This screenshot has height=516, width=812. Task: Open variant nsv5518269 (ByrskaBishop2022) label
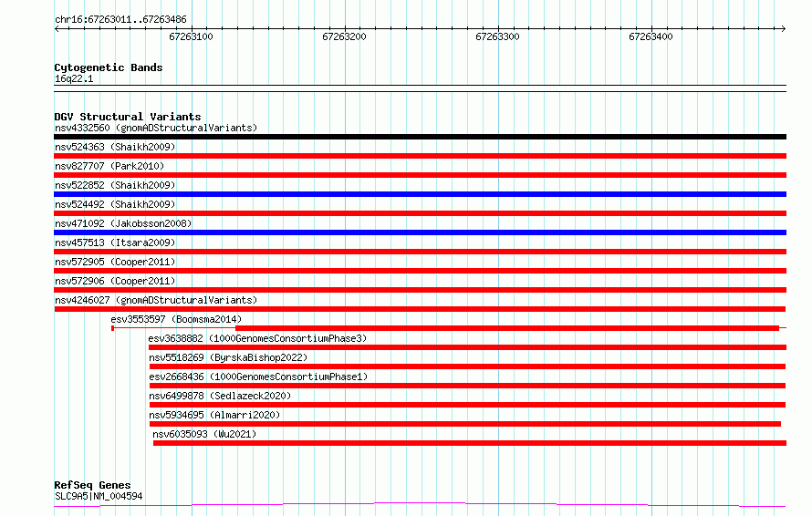click(x=228, y=357)
